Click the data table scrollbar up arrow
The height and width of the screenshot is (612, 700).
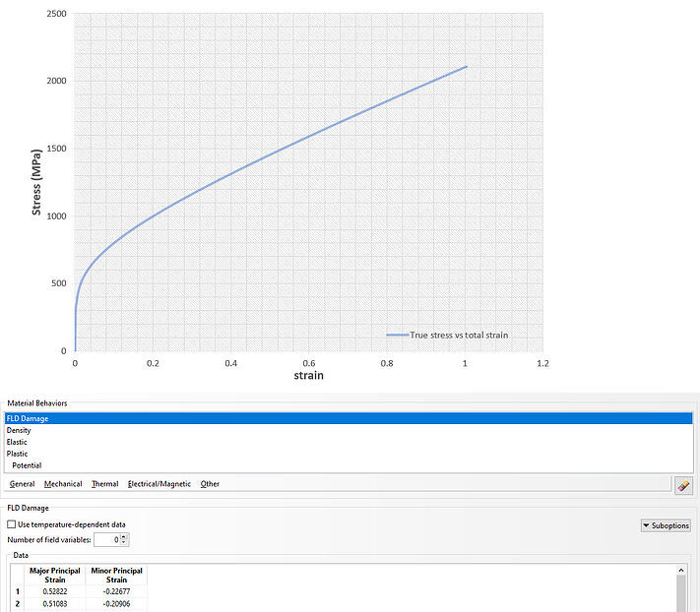[681, 570]
